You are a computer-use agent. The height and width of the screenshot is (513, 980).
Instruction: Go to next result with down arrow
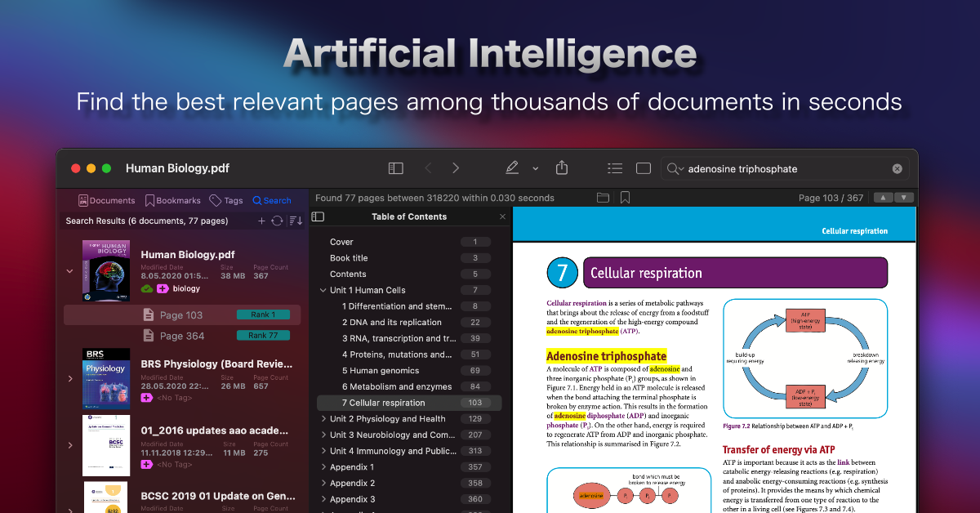tap(903, 198)
